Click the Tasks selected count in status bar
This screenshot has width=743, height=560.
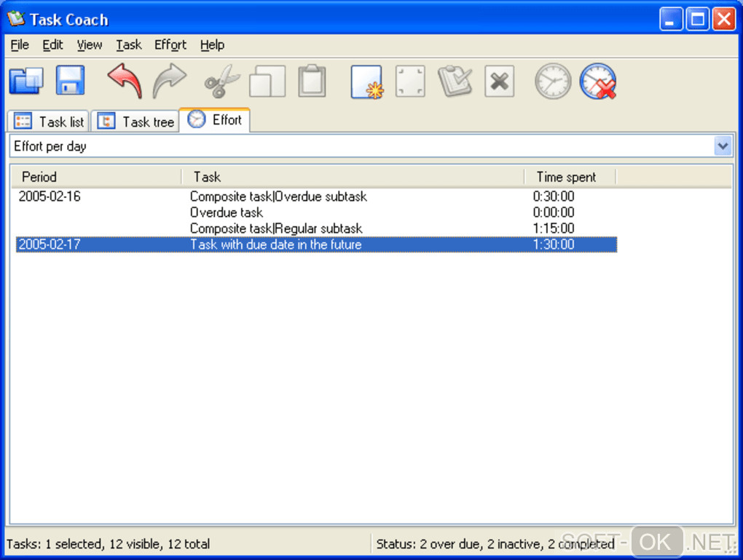coord(108,544)
